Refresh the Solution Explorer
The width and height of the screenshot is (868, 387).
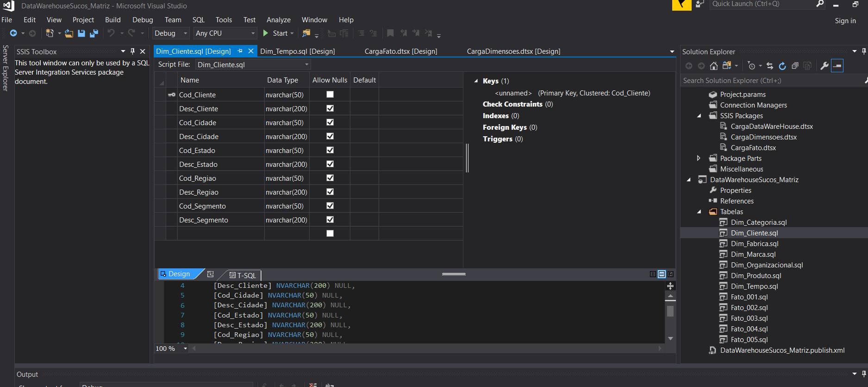[782, 66]
